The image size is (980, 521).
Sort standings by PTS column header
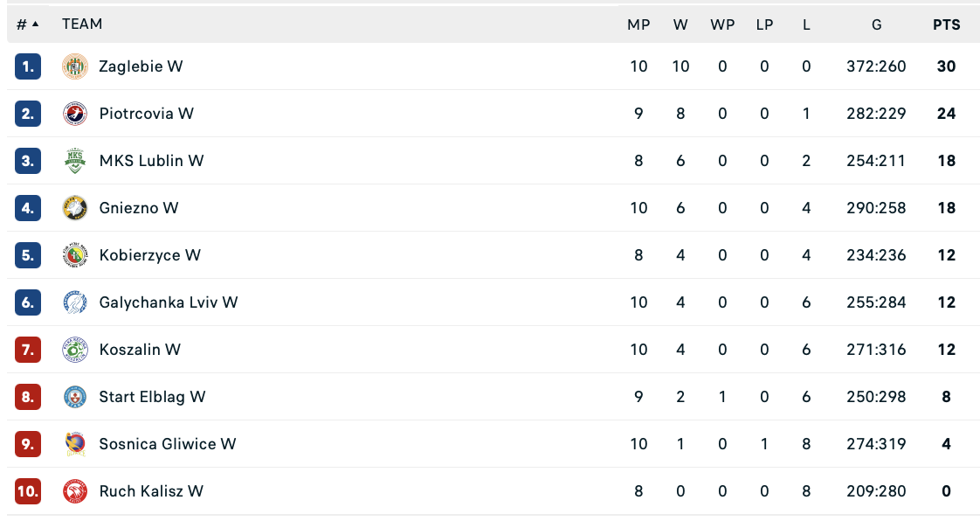[x=946, y=24]
